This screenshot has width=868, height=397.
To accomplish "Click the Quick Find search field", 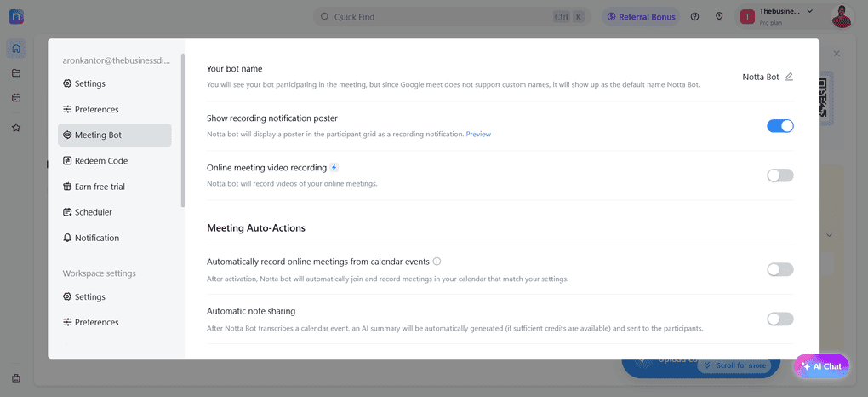I will pos(452,17).
